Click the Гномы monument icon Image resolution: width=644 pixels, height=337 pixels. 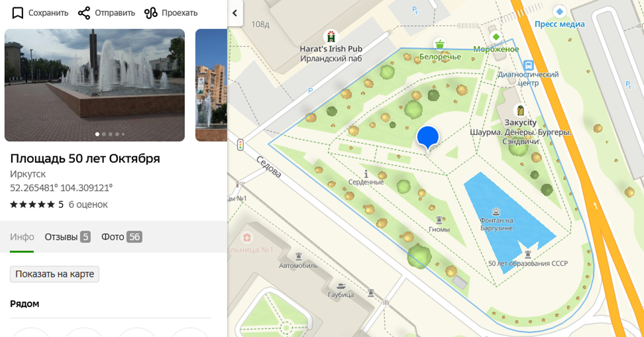439,220
